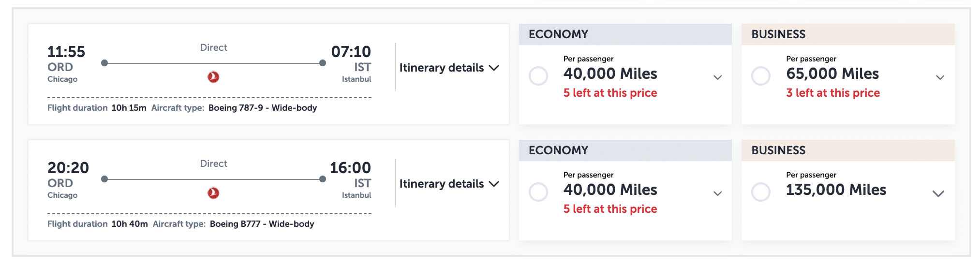980x266 pixels.
Task: Click BUSINESS header of first flight
Action: coord(778,34)
